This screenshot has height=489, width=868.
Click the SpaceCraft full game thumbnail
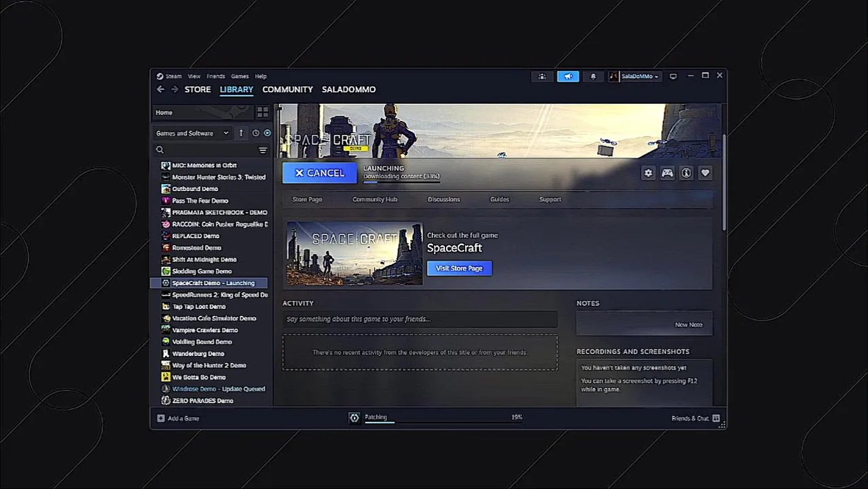355,253
